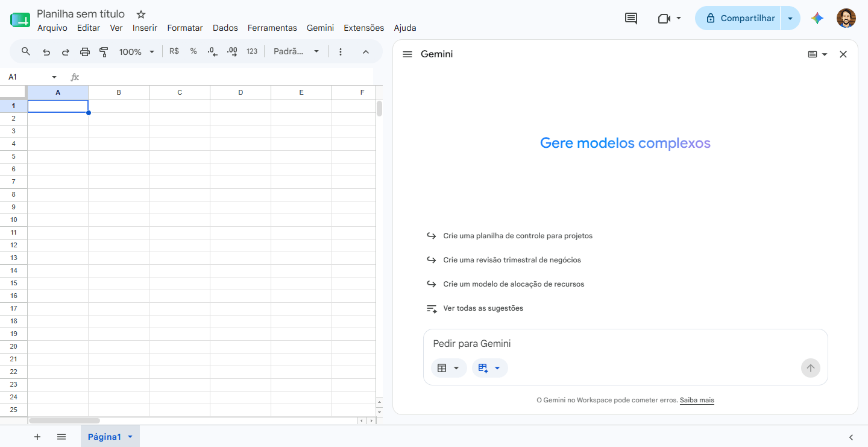This screenshot has height=447, width=868.
Task: Open the sheet-sparkle dropdown in Gemini prompt
Action: pyautogui.click(x=490, y=368)
